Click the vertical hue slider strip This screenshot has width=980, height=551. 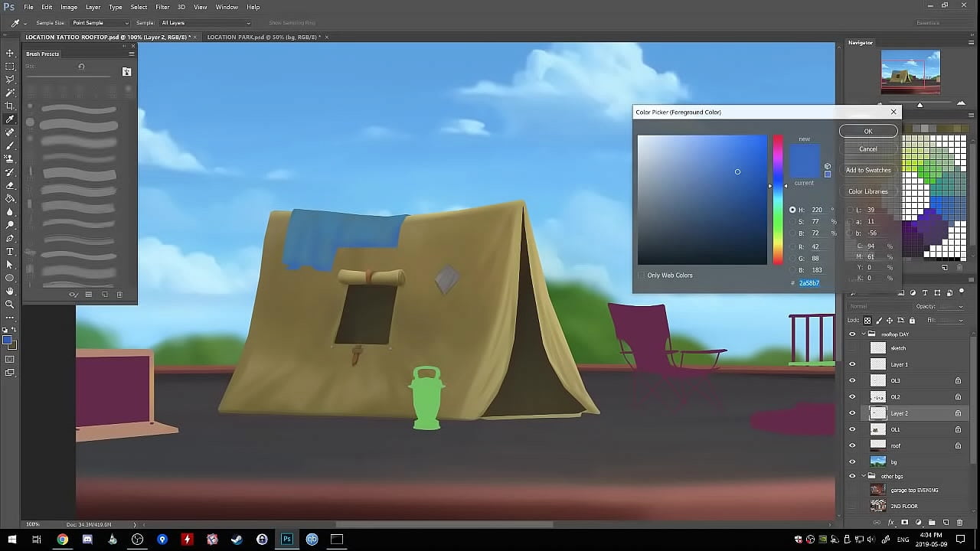(x=778, y=199)
